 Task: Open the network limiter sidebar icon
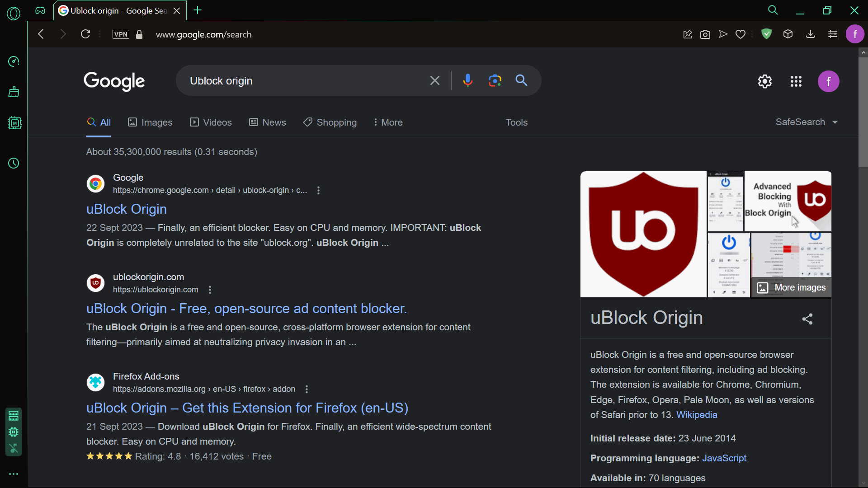coord(14,449)
